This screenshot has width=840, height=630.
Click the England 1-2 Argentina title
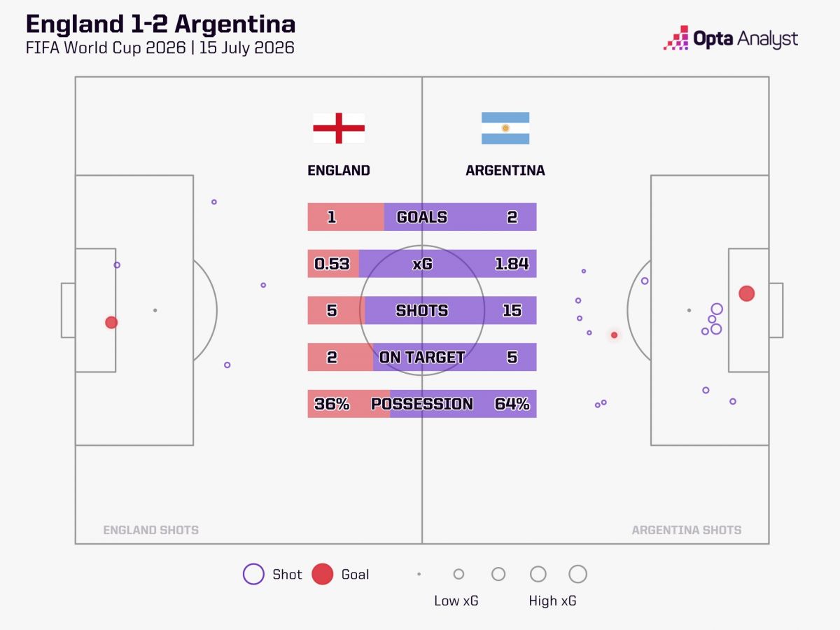pos(161,24)
